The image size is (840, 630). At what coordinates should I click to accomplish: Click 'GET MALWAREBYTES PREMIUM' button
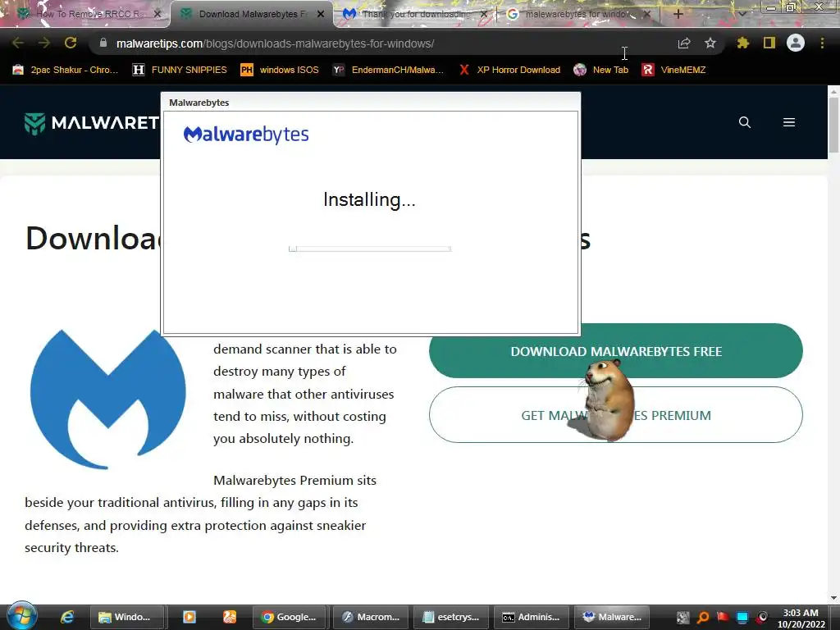coord(616,414)
